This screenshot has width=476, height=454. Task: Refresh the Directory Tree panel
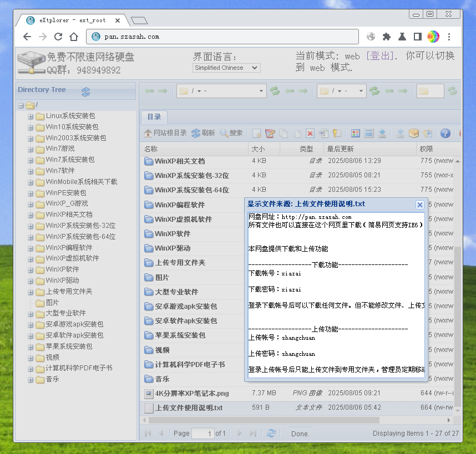pos(85,91)
